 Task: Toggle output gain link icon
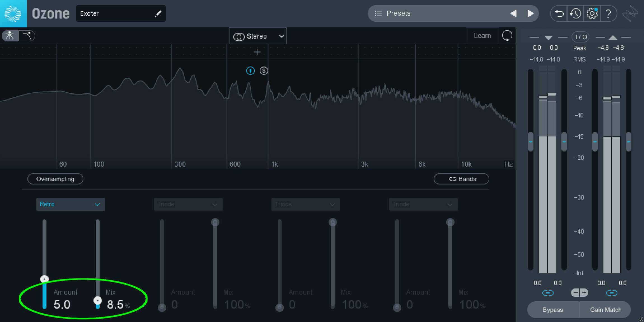point(612,293)
